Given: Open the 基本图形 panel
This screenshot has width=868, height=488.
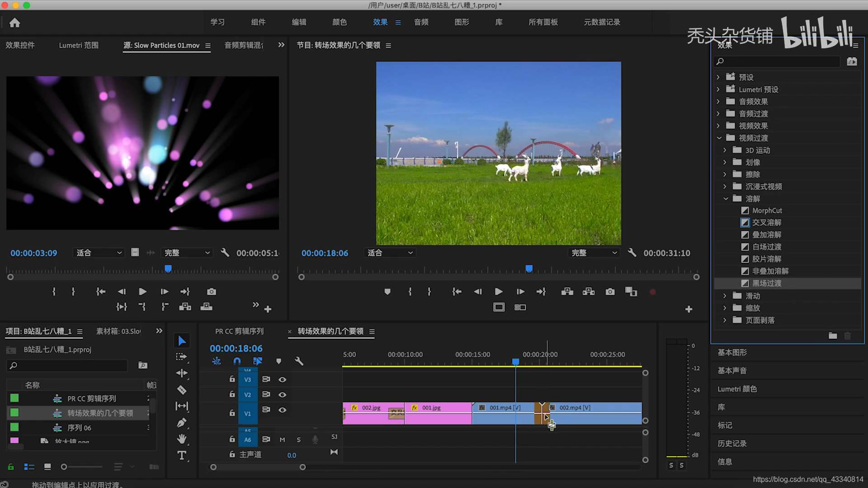Looking at the screenshot, I should [732, 352].
